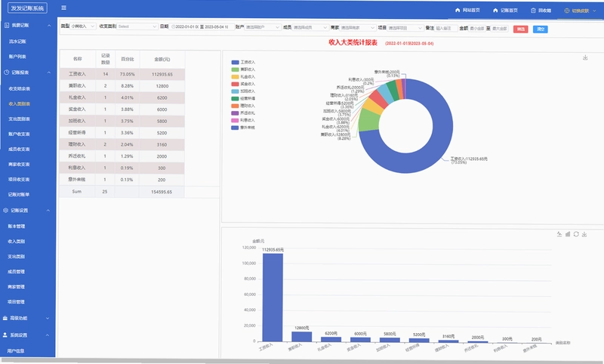Restore the bar chart with refresh icon
Viewport: 604px width, 364px height.
[x=576, y=234]
